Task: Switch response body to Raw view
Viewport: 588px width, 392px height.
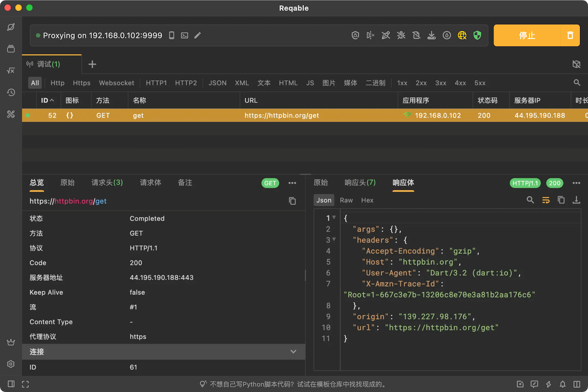Action: (346, 200)
